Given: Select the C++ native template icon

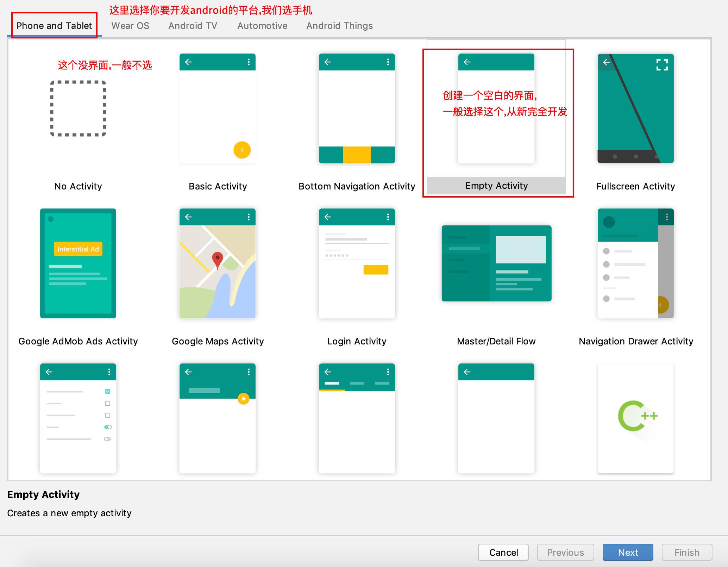Looking at the screenshot, I should 636,418.
